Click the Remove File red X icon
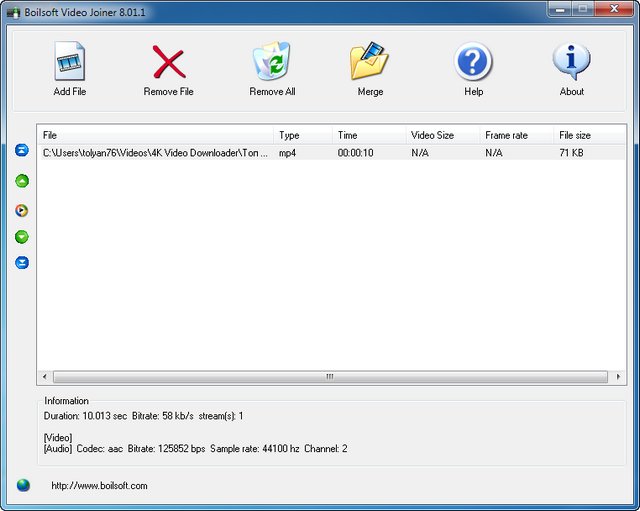The height and width of the screenshot is (511, 640). (168, 63)
